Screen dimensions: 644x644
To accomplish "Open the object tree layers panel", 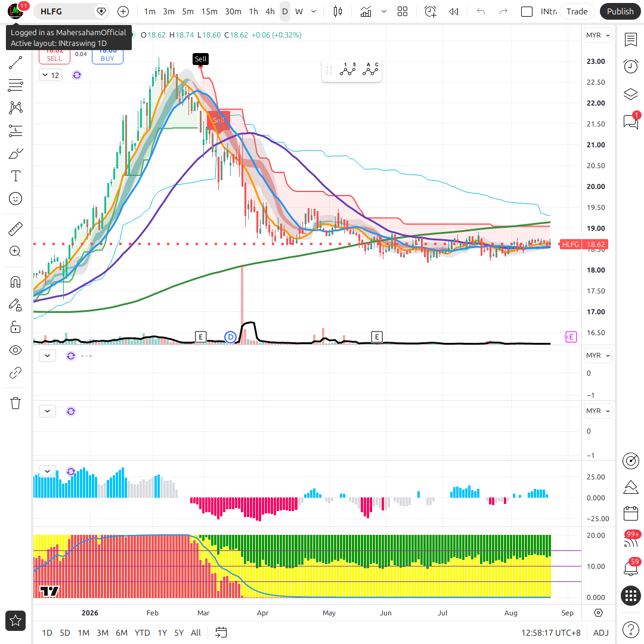I will (630, 94).
